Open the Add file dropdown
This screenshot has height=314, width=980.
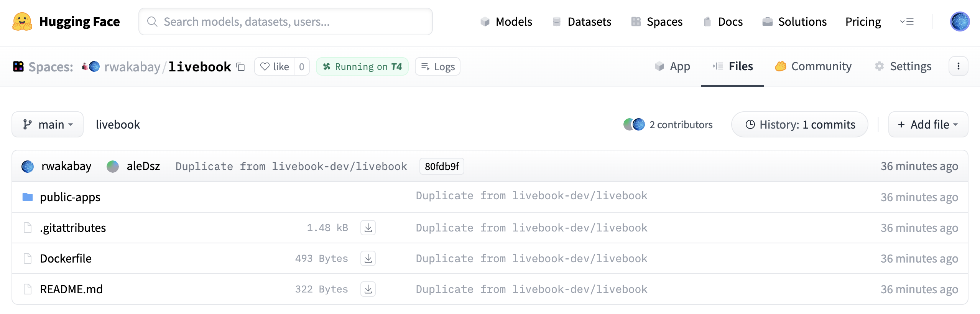click(x=928, y=124)
